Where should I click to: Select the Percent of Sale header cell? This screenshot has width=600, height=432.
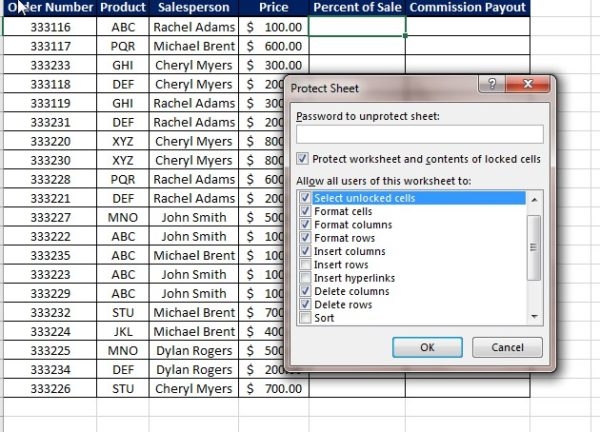click(x=357, y=8)
